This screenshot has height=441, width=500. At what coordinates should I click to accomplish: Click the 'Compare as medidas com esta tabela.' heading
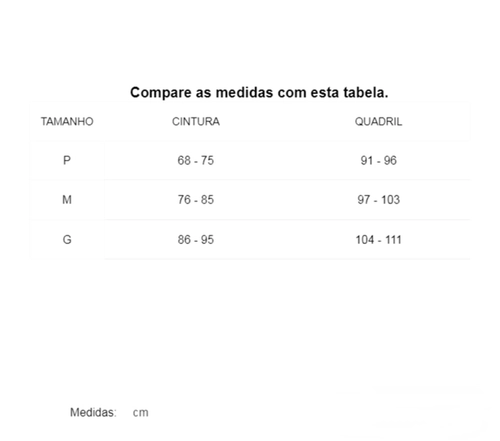[x=259, y=92]
